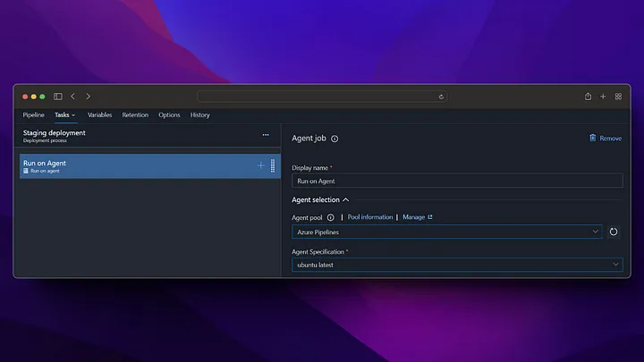The height and width of the screenshot is (362, 644).
Task: Open the Manage agent pool link
Action: [413, 217]
